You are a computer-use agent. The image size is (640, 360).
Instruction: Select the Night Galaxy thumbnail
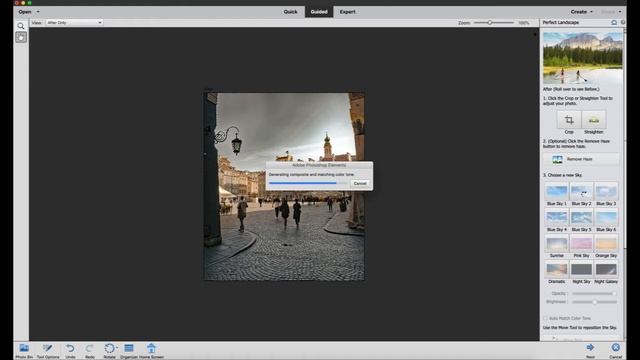point(606,270)
